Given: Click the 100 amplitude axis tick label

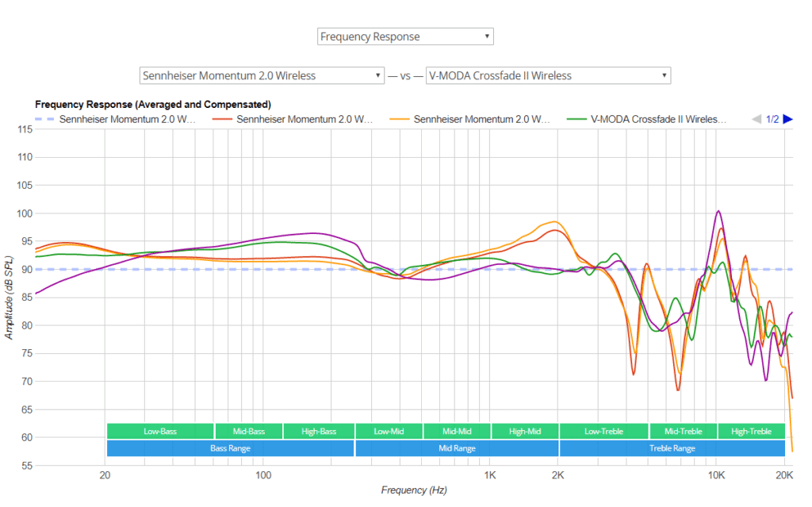Looking at the screenshot, I should [25, 213].
